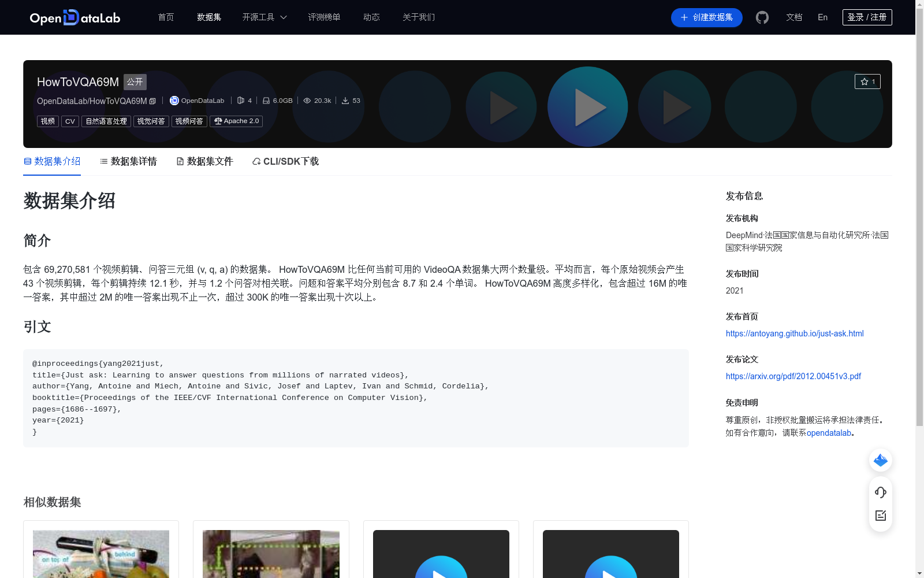The image size is (924, 578).
Task: Click the file count icon showing 4
Action: tap(241, 101)
